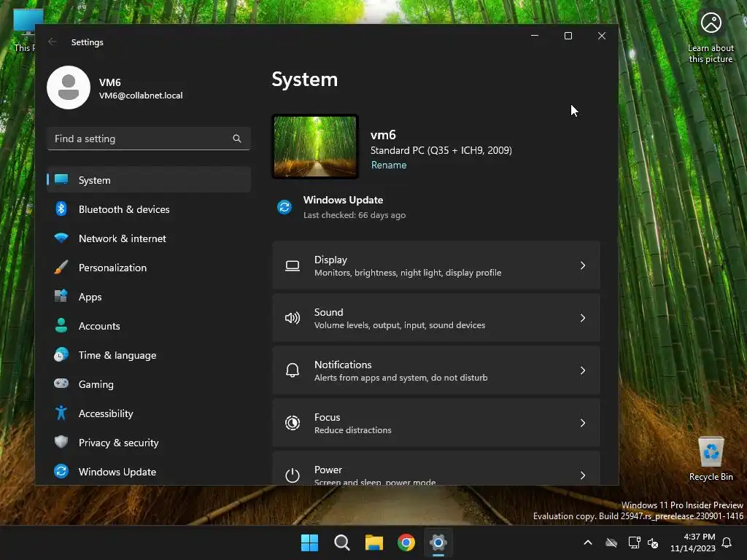Click the Sound speaker icon
The image size is (747, 560).
(292, 318)
